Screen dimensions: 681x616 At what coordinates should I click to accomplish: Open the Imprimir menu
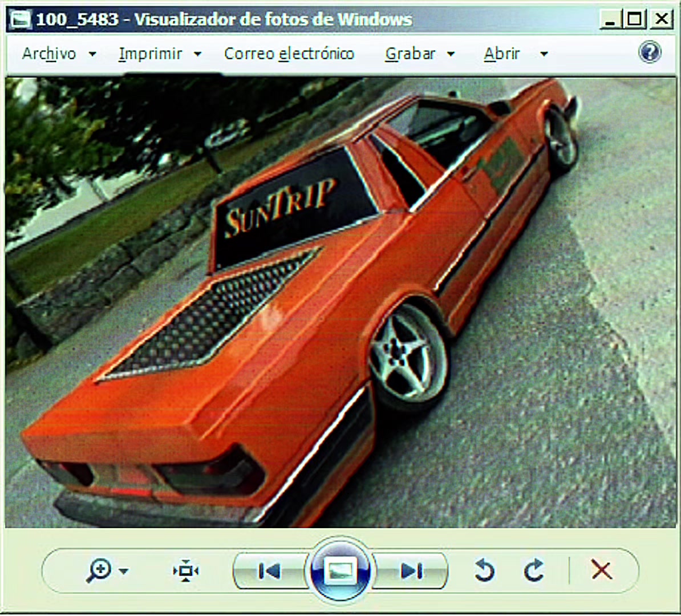150,54
